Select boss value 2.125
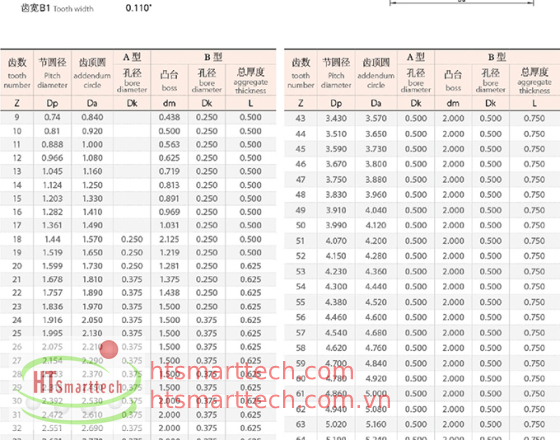The height and width of the screenshot is (440, 560). [169, 239]
